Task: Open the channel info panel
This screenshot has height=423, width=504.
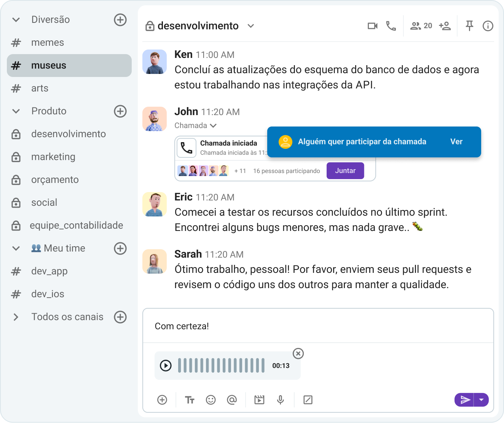Action: [488, 26]
